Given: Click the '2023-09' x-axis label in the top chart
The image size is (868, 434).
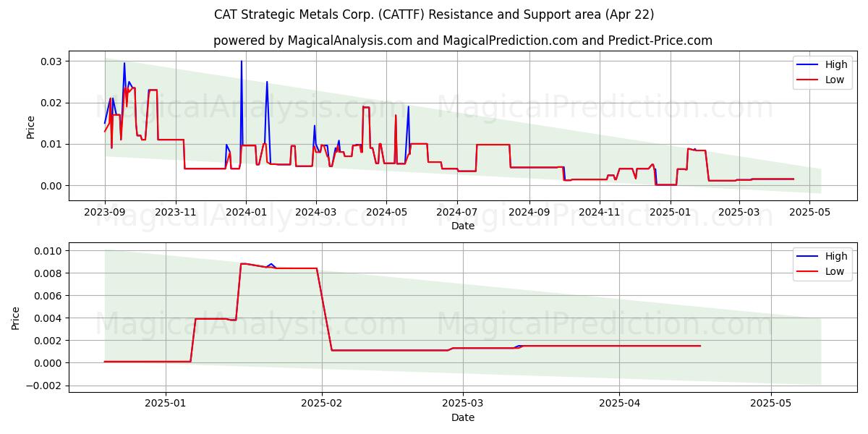Looking at the screenshot, I should [105, 213].
